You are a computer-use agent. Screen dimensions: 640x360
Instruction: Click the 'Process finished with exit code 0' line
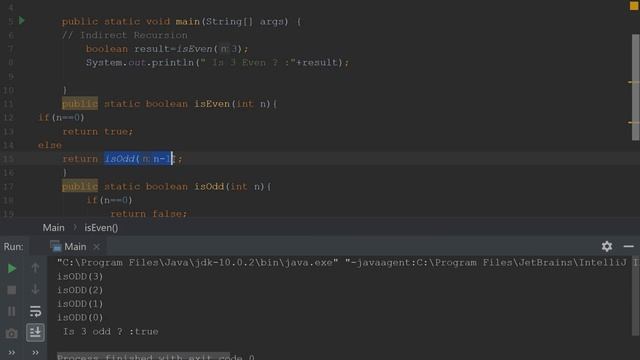(156, 357)
